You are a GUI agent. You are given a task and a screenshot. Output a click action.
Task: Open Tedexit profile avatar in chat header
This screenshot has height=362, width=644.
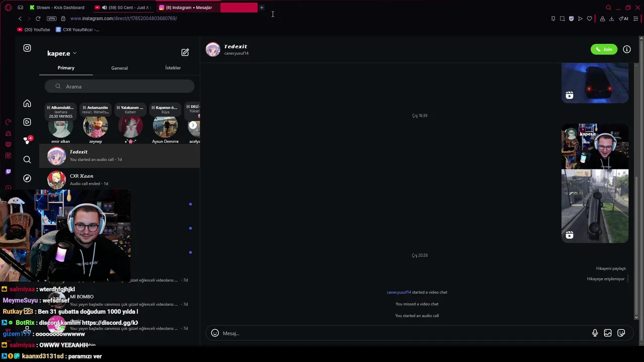coord(213,49)
